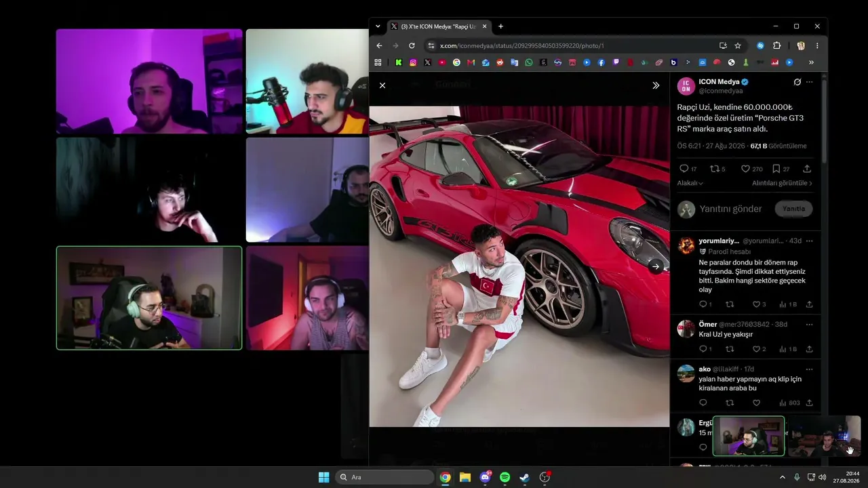This screenshot has height=488, width=868.
Task: Expand the Alakalı sort dropdown
Action: 690,183
